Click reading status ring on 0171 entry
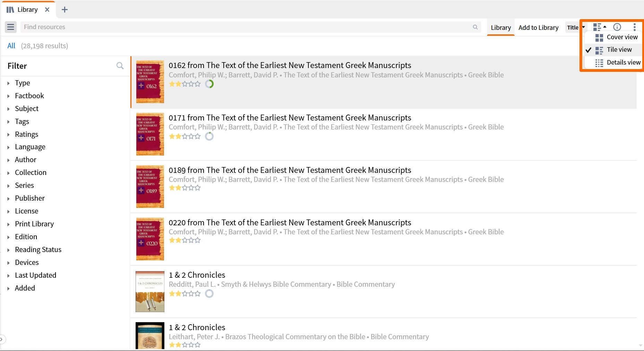Screen dimensions: 644x351 point(209,136)
